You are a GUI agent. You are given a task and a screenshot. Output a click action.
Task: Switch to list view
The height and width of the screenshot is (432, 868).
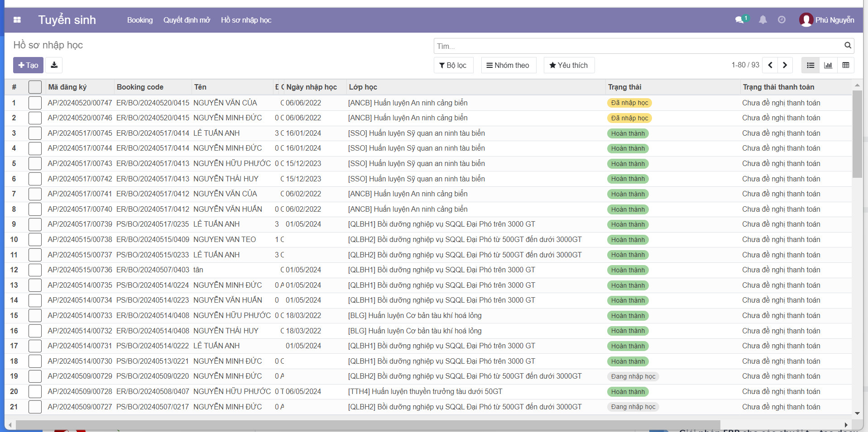point(810,65)
